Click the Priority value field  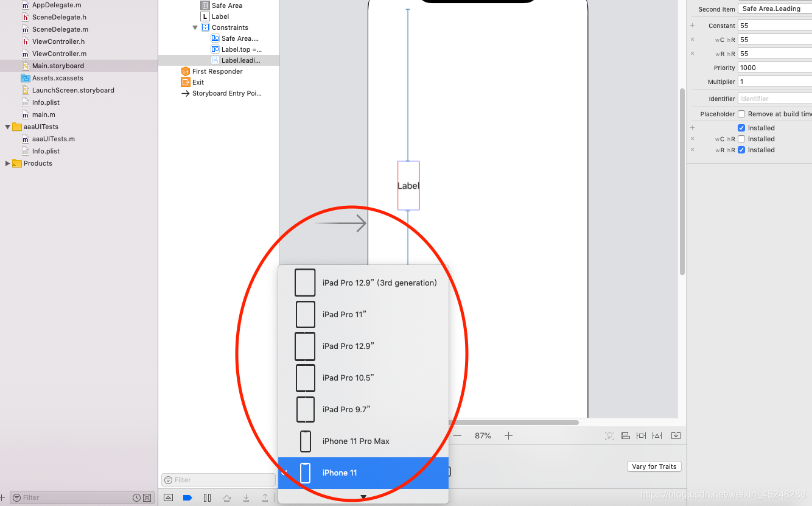tap(775, 68)
